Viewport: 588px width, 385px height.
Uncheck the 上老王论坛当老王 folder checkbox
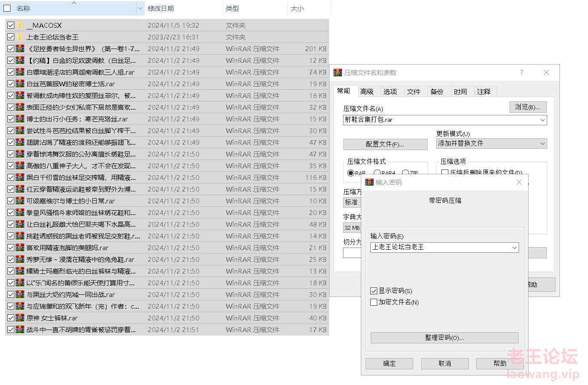pyautogui.click(x=11, y=37)
